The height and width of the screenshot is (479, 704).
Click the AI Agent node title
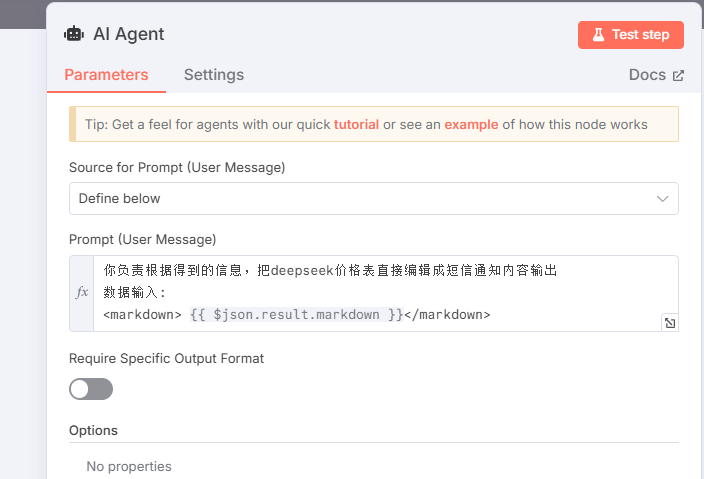coord(128,34)
